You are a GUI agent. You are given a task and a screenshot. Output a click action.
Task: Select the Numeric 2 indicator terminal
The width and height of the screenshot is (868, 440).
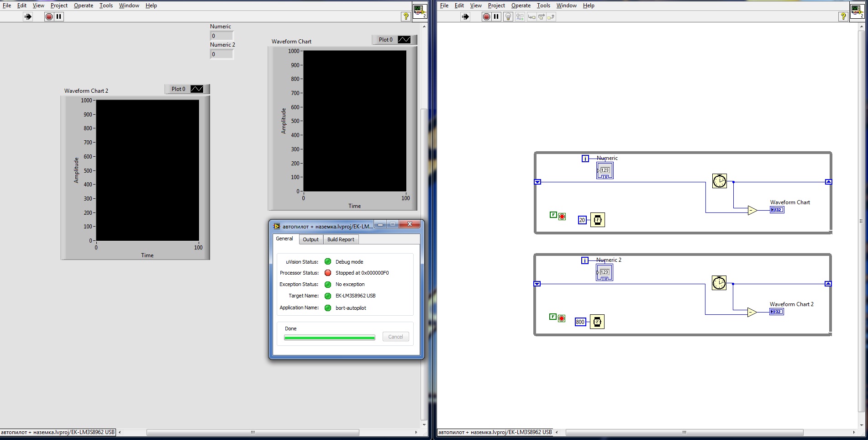point(604,272)
